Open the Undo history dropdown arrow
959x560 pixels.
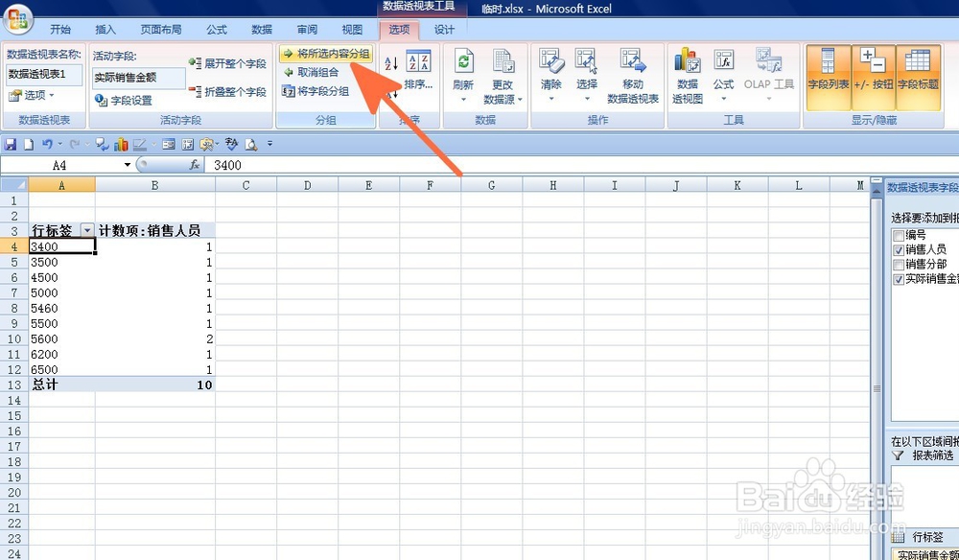pos(59,144)
